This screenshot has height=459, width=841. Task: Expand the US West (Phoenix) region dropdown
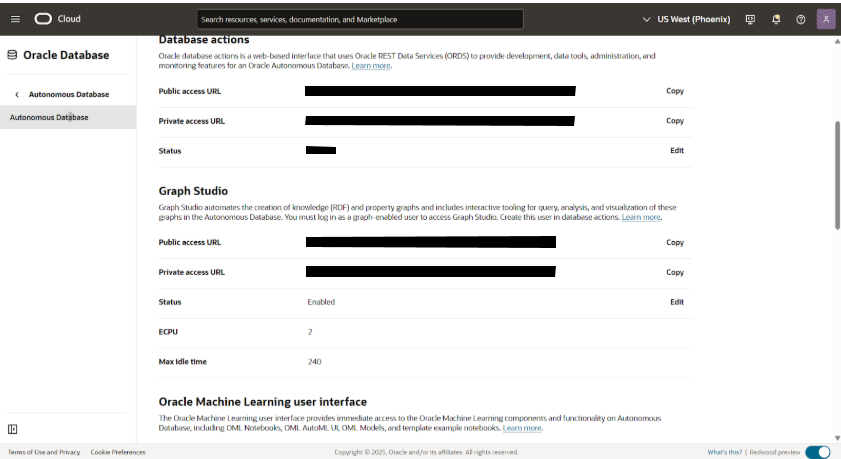pyautogui.click(x=686, y=19)
